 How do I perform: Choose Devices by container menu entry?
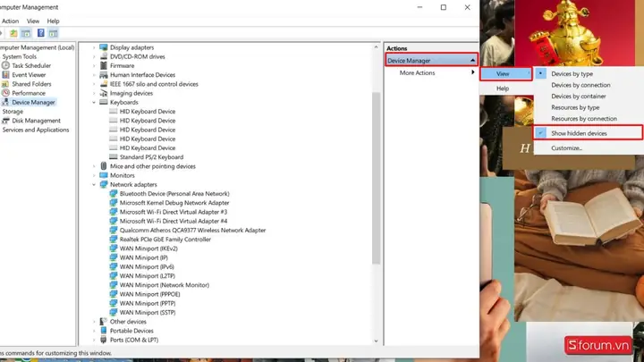(x=579, y=96)
